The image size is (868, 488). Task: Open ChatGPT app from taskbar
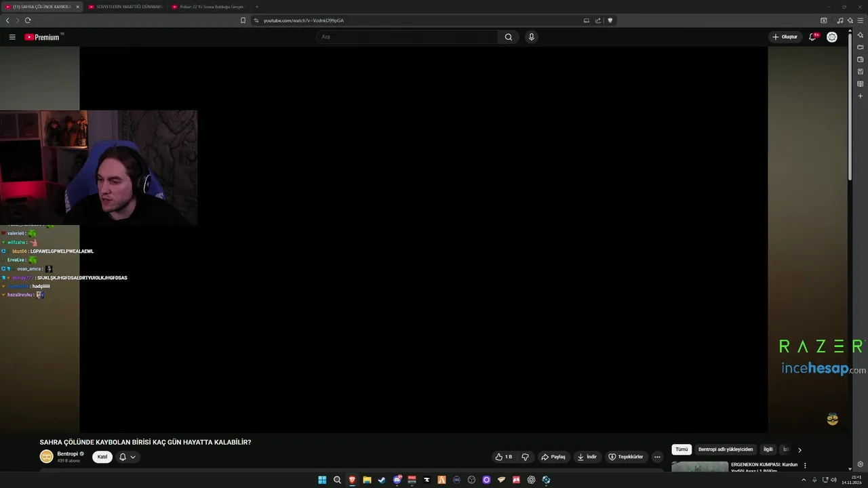531,480
